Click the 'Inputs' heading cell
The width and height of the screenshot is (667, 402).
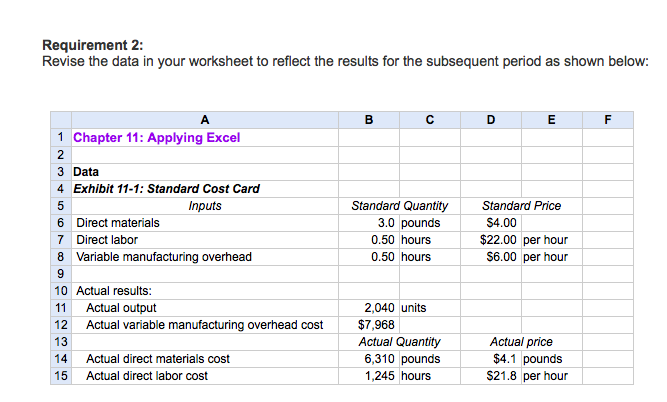point(205,206)
